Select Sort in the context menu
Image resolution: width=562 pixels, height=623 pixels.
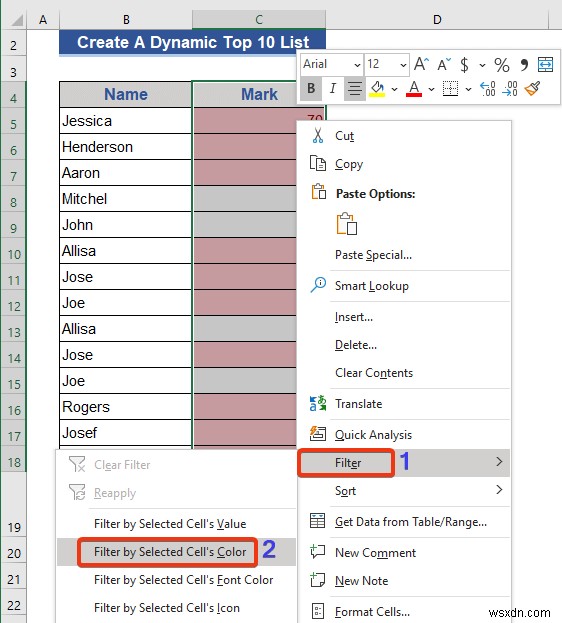pyautogui.click(x=404, y=491)
